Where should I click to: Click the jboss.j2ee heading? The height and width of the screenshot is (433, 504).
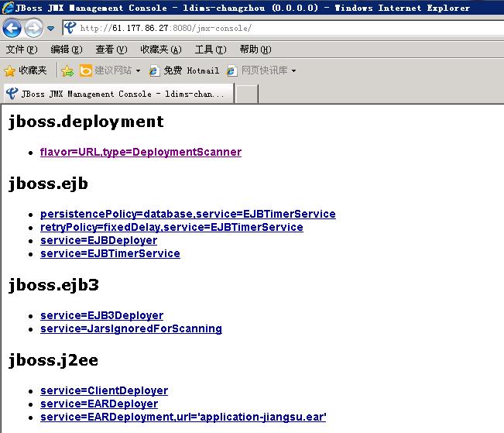tap(53, 360)
